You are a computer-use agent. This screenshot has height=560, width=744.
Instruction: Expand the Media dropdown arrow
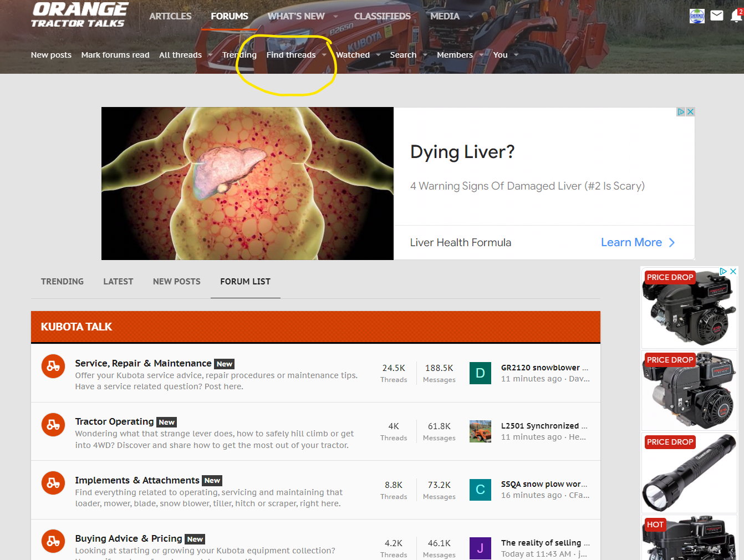click(x=470, y=16)
